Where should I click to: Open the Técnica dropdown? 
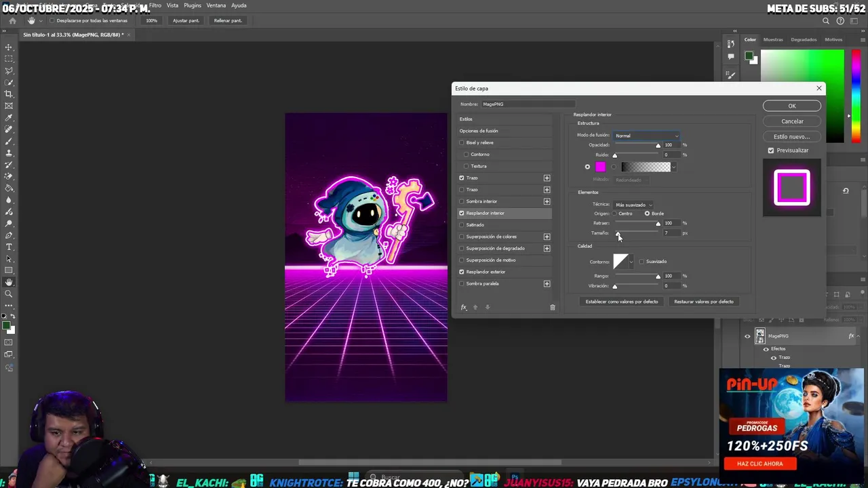633,205
